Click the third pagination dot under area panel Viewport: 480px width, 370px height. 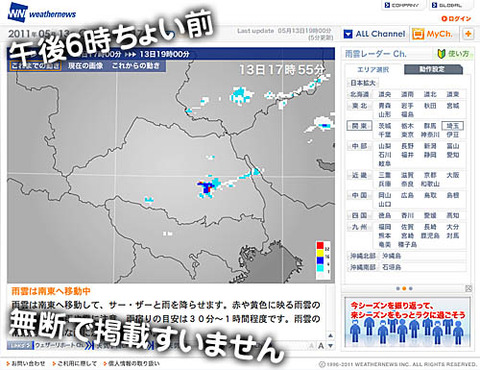click(411, 288)
